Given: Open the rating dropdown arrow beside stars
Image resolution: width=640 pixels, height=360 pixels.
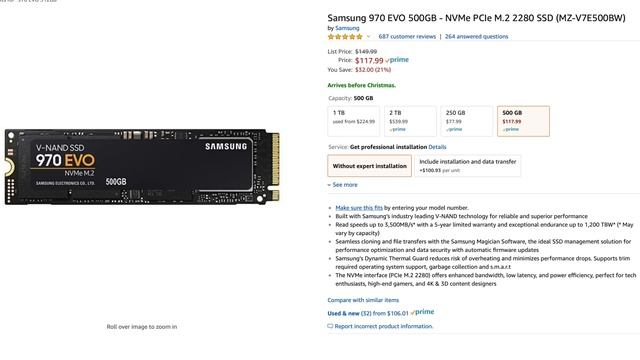Looking at the screenshot, I should [369, 37].
